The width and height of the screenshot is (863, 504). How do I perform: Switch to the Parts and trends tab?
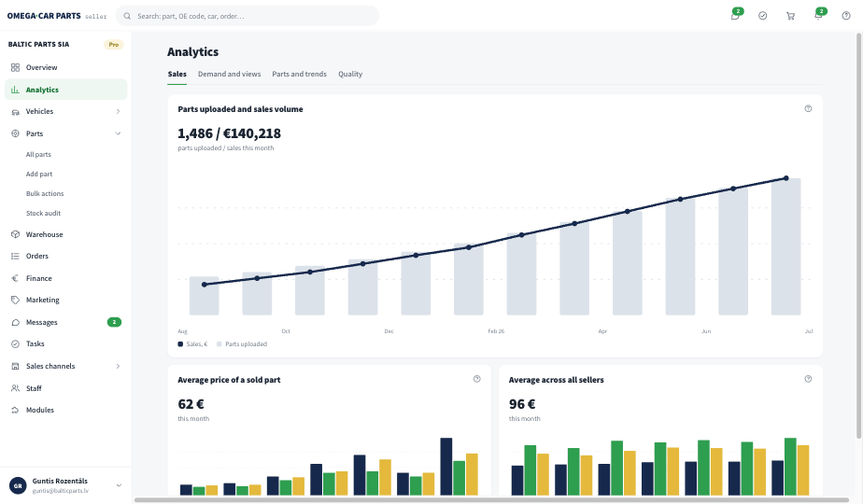(300, 74)
